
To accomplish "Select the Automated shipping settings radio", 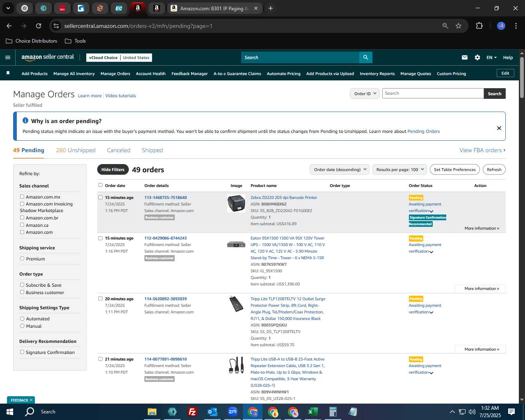I will click(x=22, y=319).
